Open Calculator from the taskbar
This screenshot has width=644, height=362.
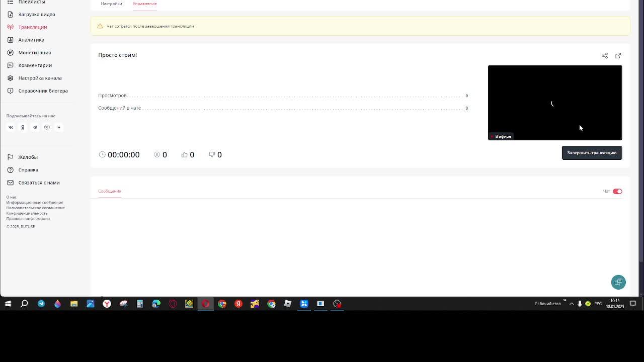[x=140, y=304]
